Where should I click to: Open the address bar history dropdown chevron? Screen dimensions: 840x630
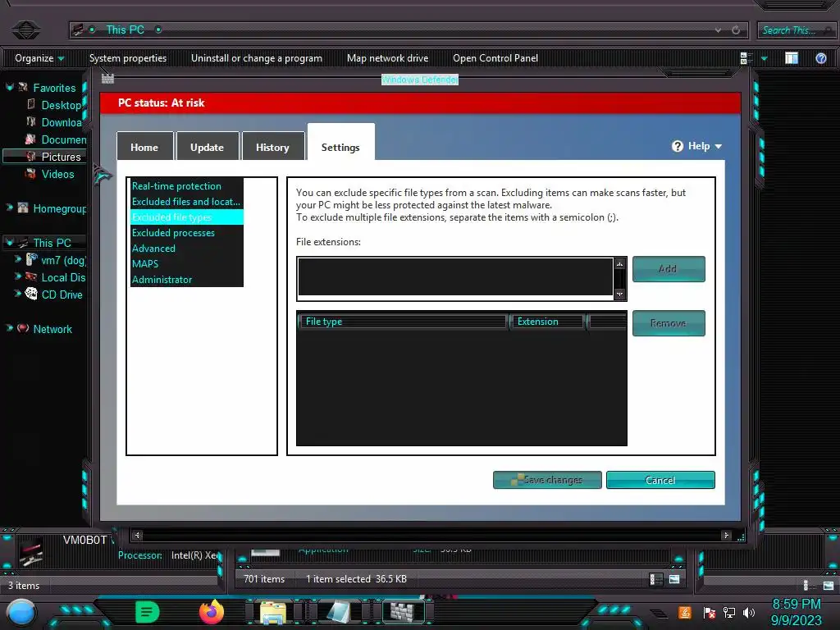[718, 30]
